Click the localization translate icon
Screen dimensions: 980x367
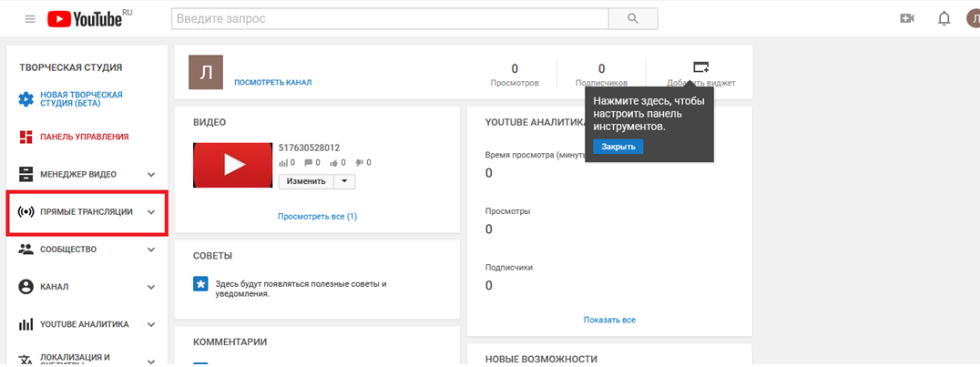pyautogui.click(x=26, y=361)
